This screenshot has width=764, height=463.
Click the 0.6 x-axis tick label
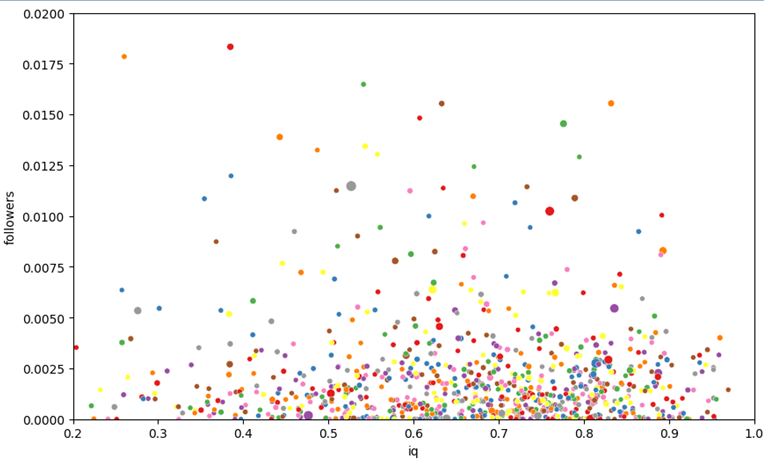click(414, 433)
